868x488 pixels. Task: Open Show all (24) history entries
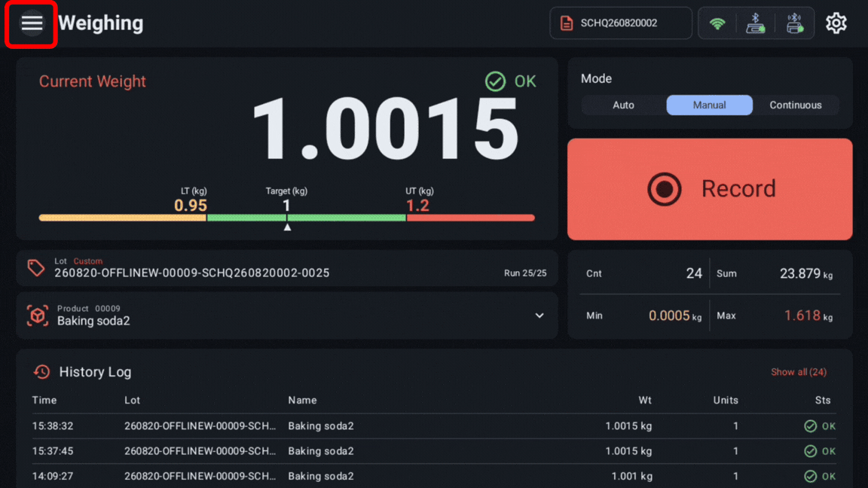click(798, 372)
